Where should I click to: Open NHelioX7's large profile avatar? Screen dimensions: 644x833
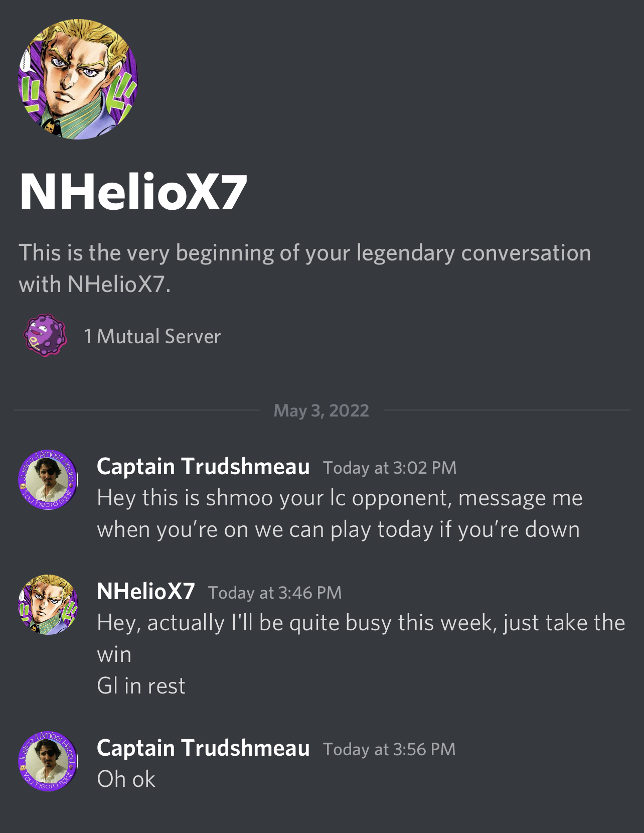click(x=78, y=79)
